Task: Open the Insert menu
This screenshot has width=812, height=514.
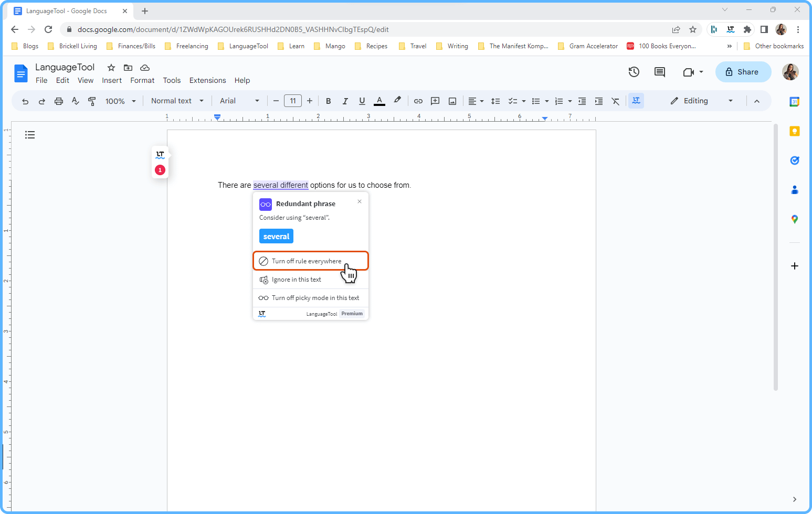Action: click(112, 80)
